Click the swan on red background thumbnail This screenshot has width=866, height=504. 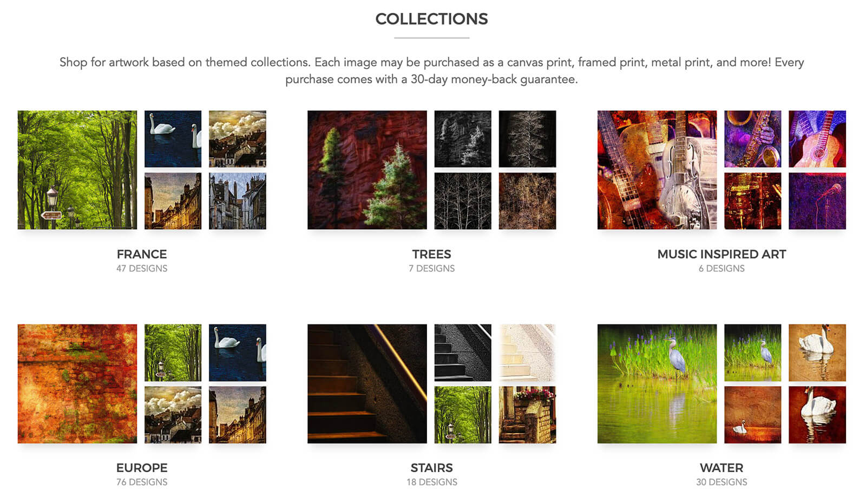[x=817, y=415]
